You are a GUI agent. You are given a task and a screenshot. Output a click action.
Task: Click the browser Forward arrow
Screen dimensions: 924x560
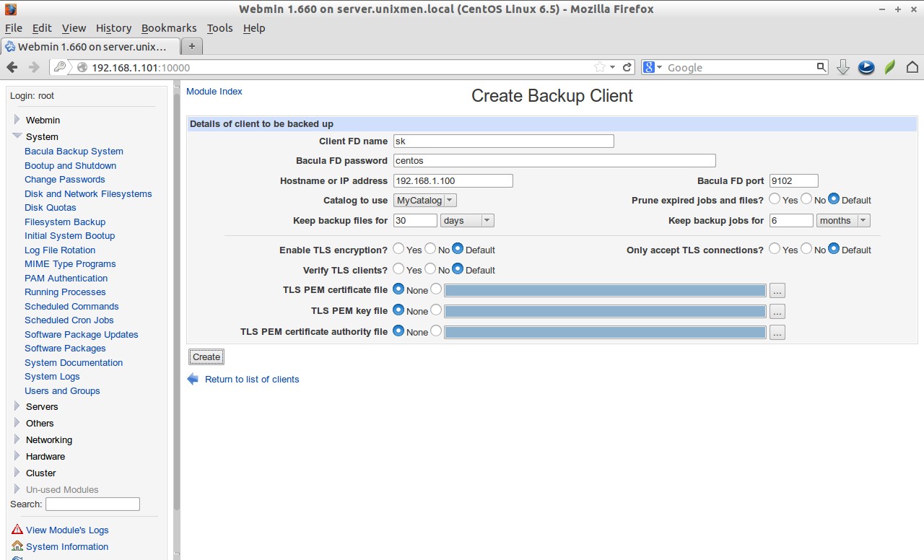(x=34, y=67)
